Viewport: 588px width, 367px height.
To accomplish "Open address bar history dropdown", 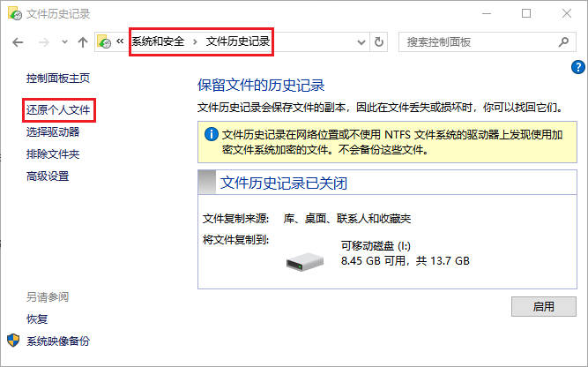I will coord(361,42).
